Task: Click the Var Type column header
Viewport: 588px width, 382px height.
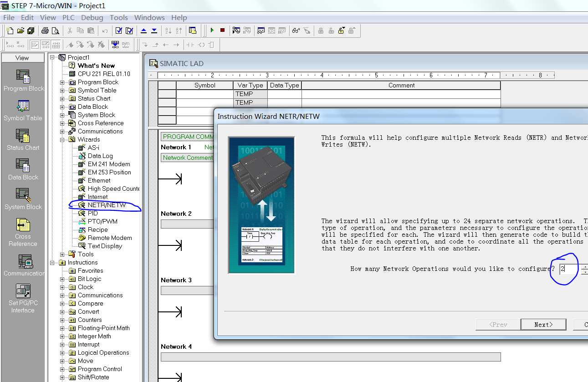Action: coord(250,85)
